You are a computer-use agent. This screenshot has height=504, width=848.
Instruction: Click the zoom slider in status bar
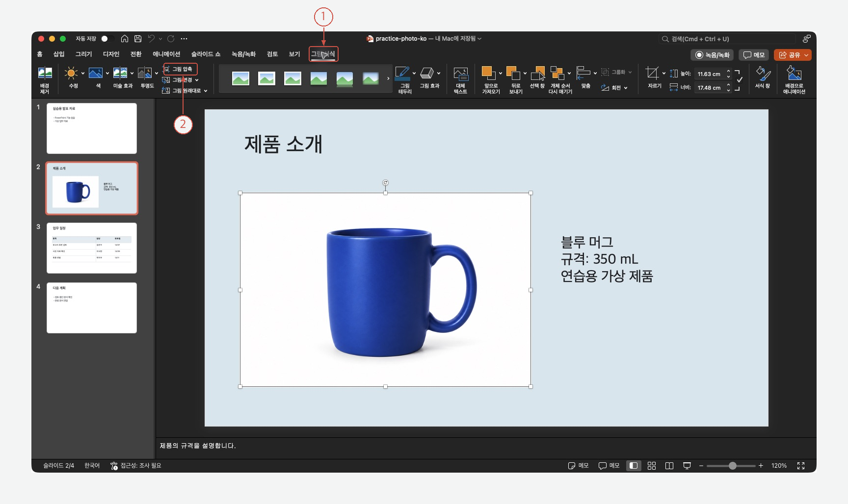point(731,466)
